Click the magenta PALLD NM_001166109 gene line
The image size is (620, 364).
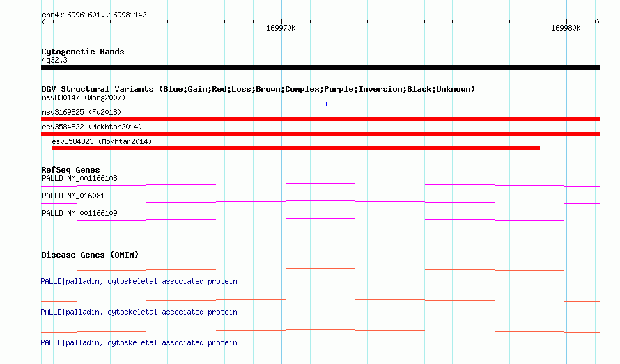(320, 219)
